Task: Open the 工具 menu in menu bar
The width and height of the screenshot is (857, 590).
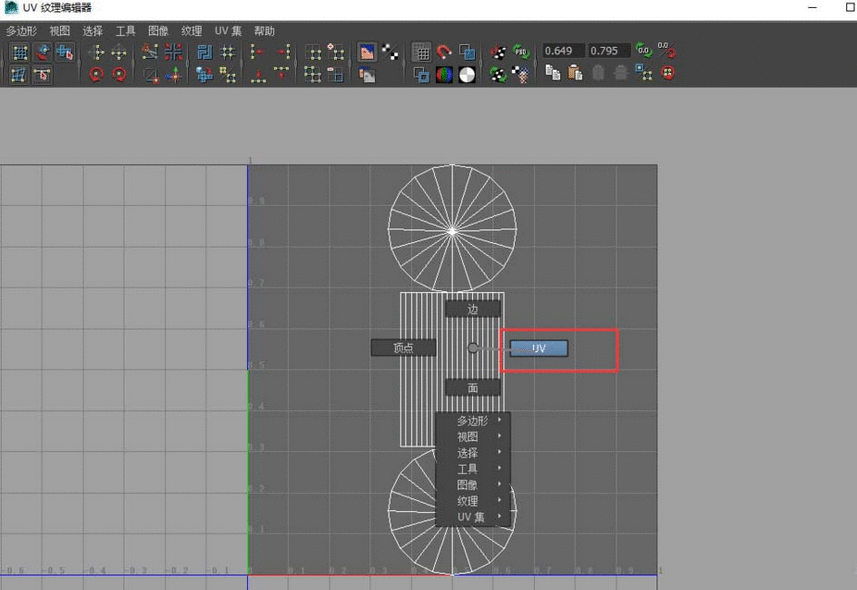Action: click(125, 31)
